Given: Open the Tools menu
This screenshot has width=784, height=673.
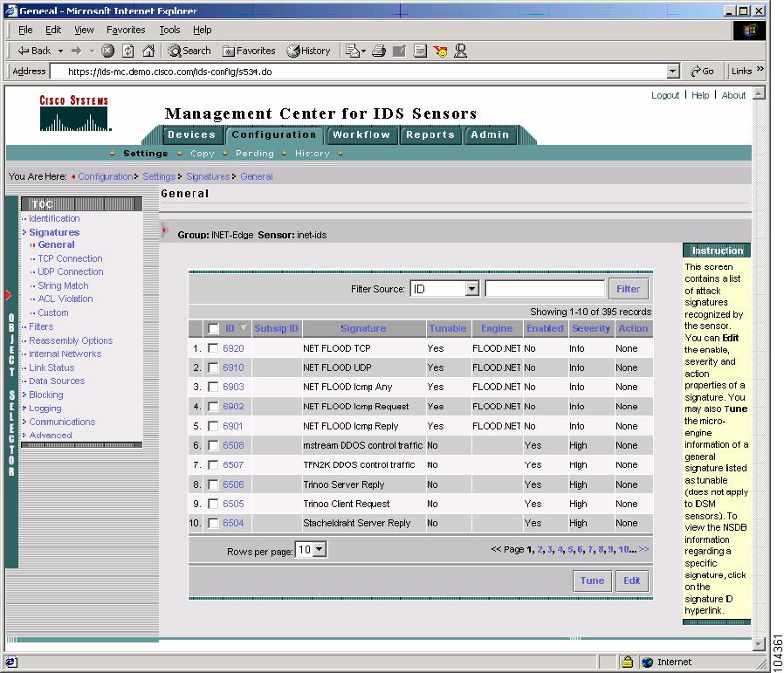Looking at the screenshot, I should pos(169,30).
